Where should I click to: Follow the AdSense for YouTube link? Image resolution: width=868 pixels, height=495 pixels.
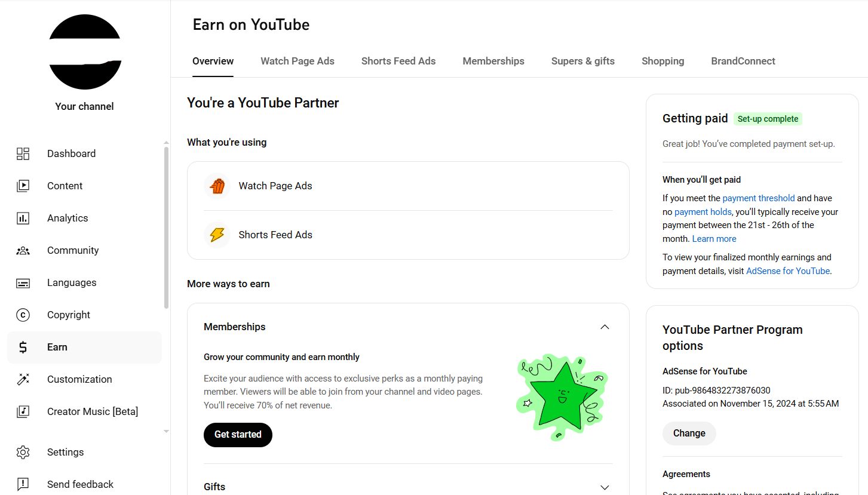tap(787, 271)
